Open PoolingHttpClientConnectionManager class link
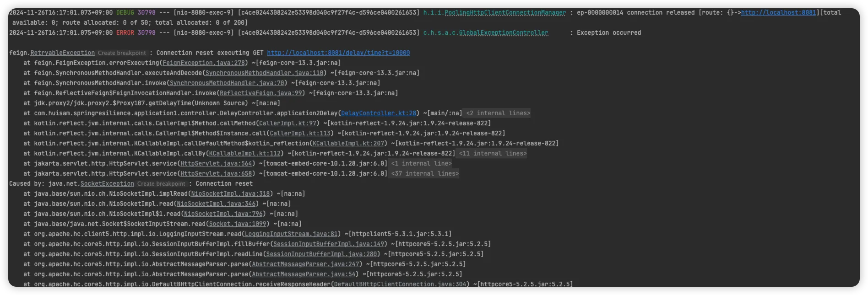Screen dimensions: 868x295 coord(505,13)
